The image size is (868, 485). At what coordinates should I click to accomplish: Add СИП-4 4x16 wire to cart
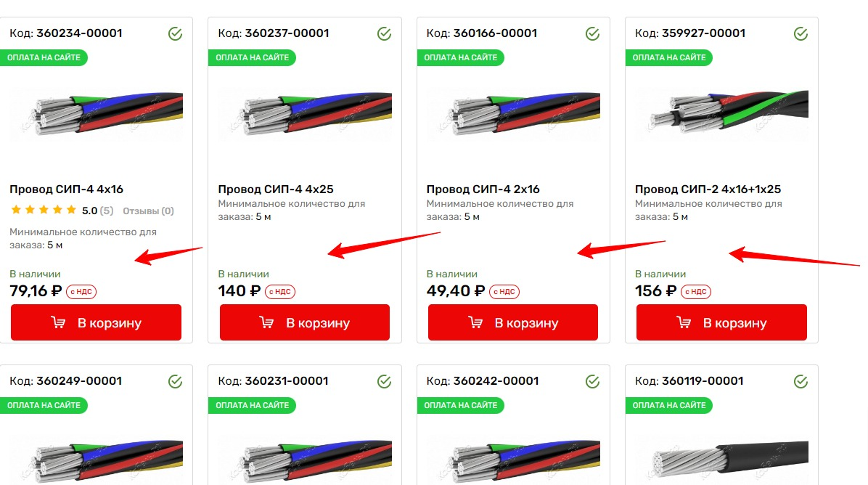point(97,322)
